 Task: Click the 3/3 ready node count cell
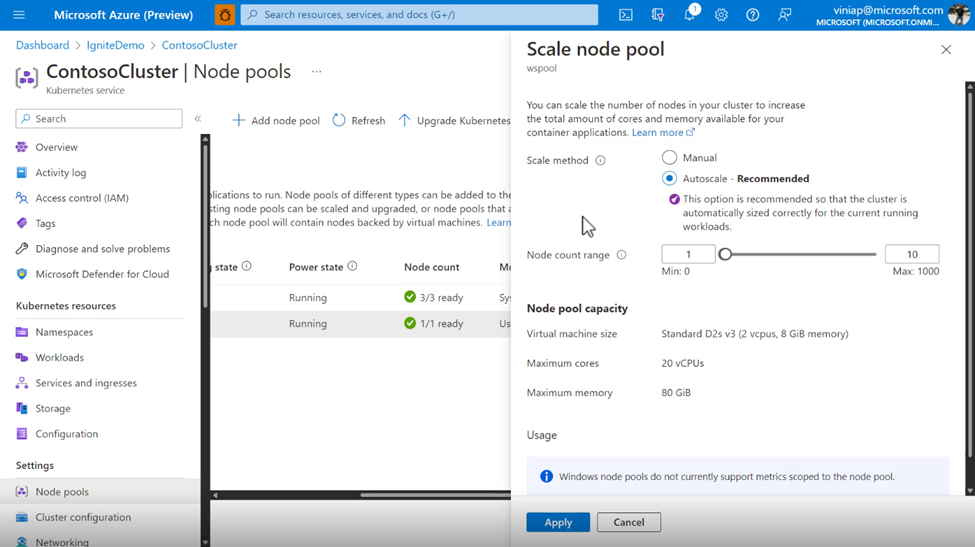(x=433, y=297)
